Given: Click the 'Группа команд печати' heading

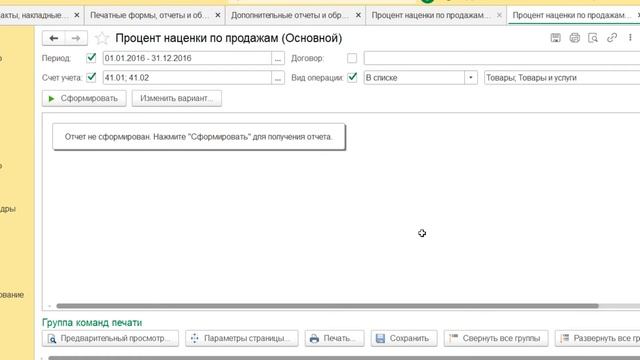Looking at the screenshot, I should [x=92, y=322].
